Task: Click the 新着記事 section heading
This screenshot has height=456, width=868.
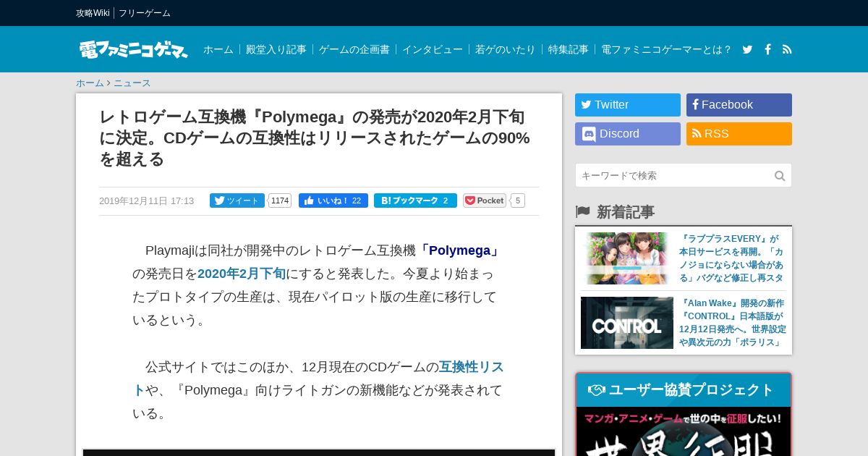Action: [x=626, y=212]
